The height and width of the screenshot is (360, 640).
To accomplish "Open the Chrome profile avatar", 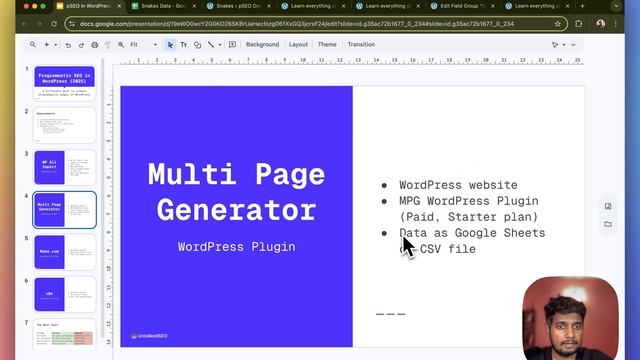I will (600, 24).
